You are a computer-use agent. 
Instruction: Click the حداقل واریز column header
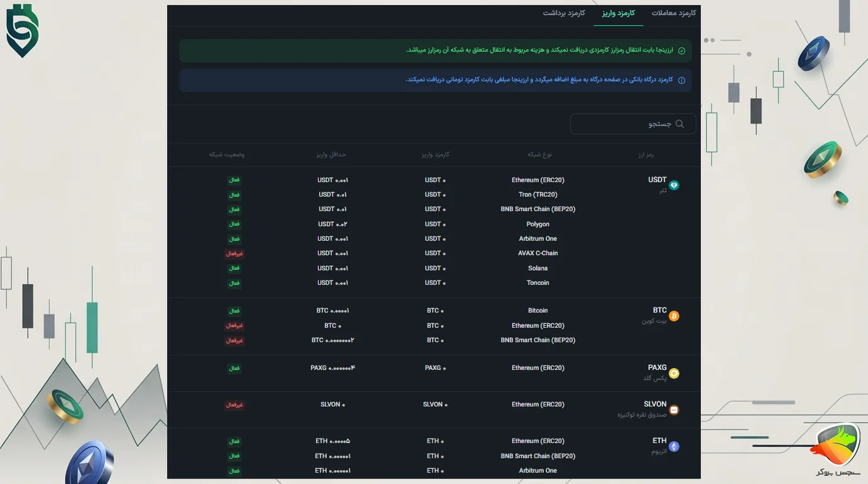click(331, 154)
